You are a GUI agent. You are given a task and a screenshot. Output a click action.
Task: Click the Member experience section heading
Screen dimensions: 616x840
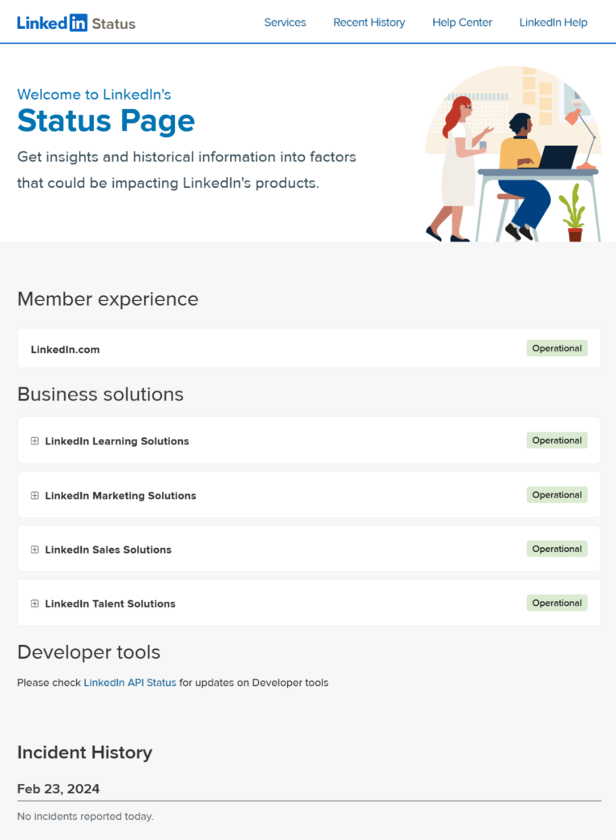point(107,298)
